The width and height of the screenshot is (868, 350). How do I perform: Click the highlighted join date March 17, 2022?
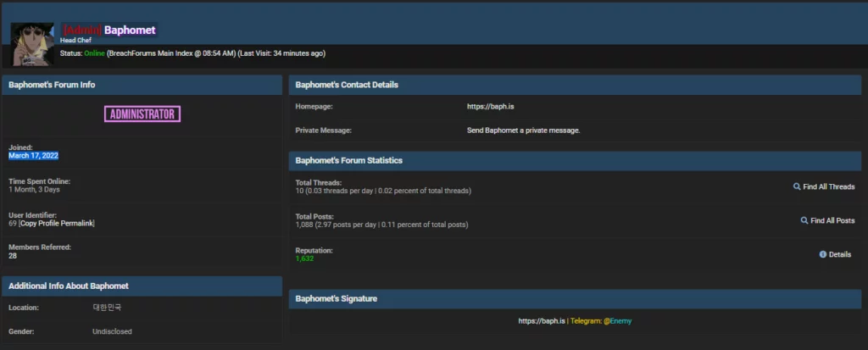point(33,156)
